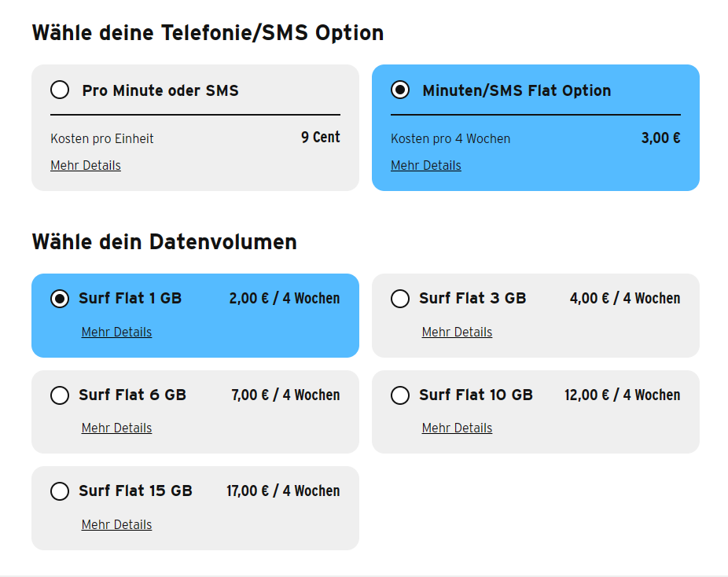Click 'Mehr Details' under Surf Flat 6 GB
This screenshot has width=728, height=577.
116,428
